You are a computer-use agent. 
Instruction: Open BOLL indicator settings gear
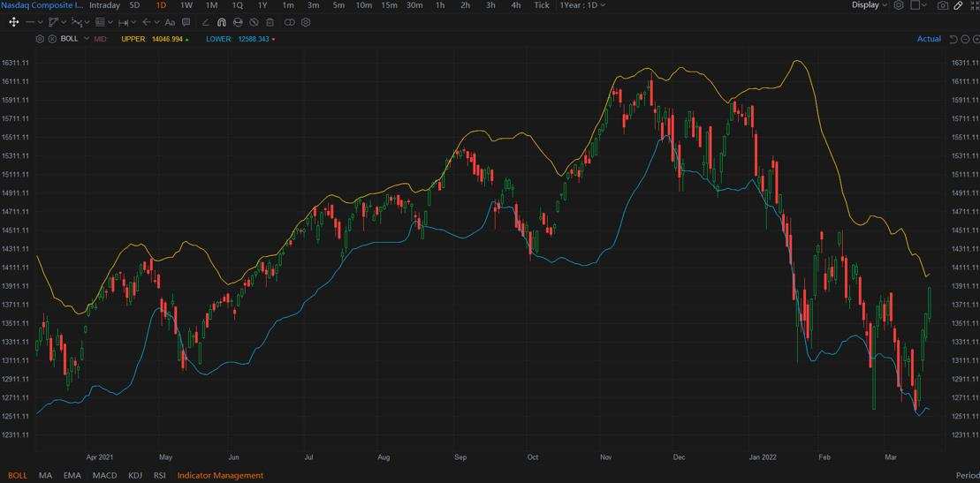(40, 39)
